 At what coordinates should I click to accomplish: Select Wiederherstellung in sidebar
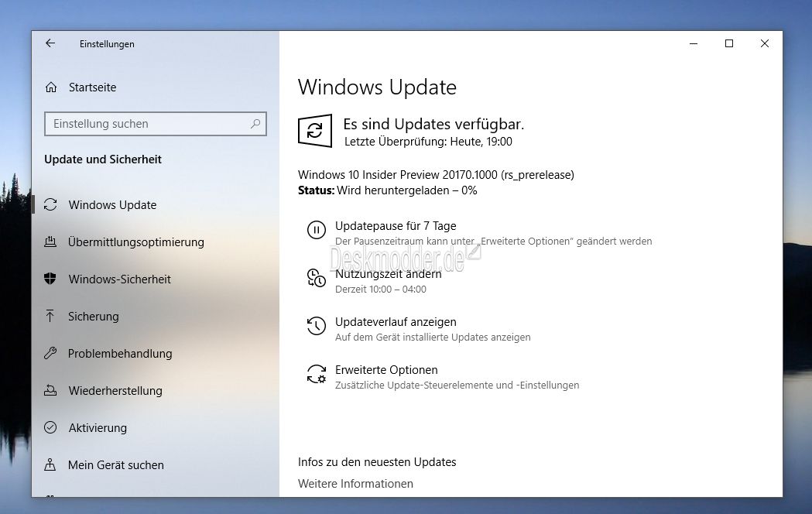pos(115,391)
